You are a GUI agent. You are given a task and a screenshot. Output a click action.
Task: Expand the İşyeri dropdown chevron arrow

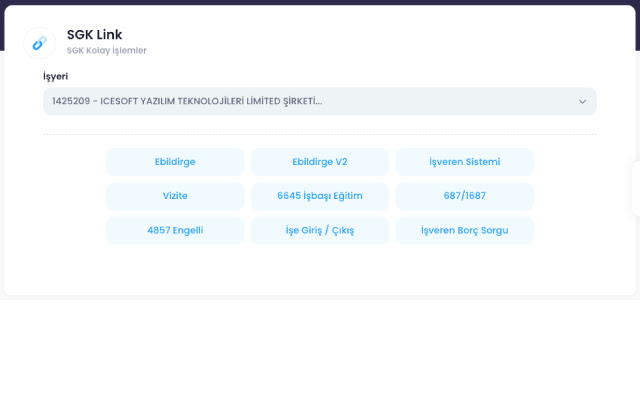(x=582, y=102)
